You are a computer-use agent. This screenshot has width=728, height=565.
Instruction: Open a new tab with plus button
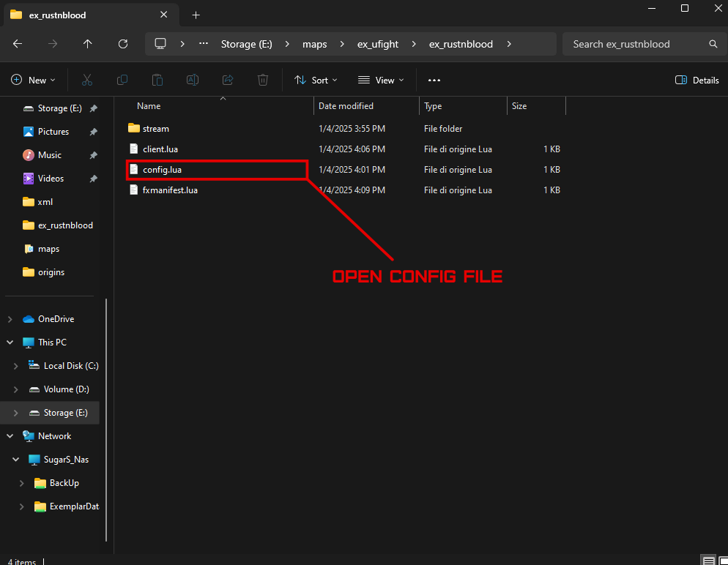pyautogui.click(x=196, y=15)
